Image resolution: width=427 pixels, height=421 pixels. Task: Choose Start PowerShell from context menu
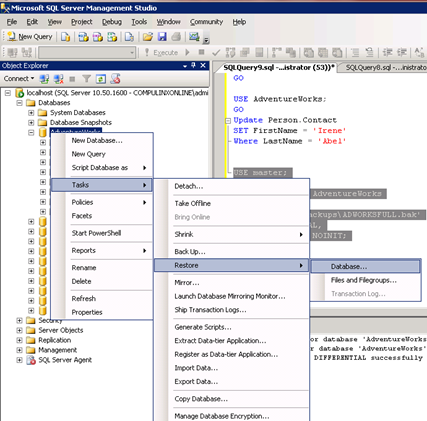102,233
